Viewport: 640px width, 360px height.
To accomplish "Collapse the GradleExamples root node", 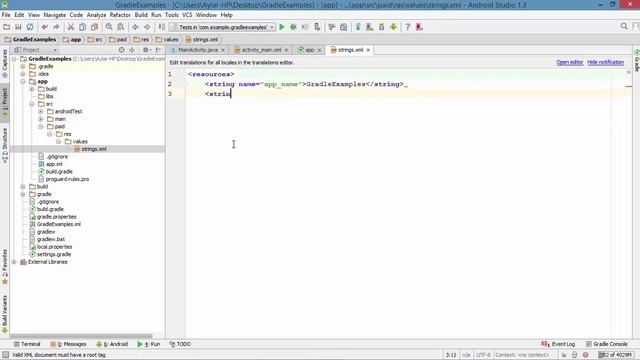I will 14,59.
